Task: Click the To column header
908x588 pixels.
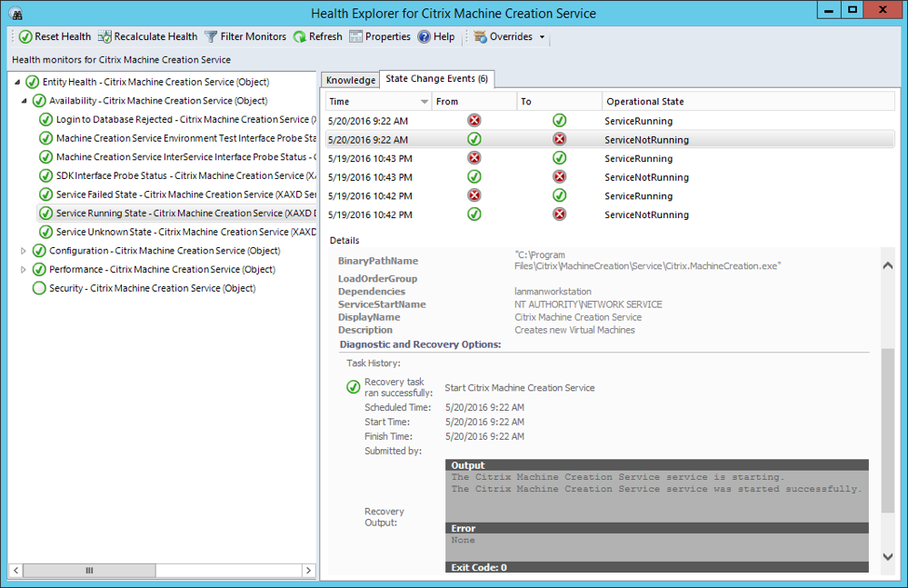Action: pos(559,101)
